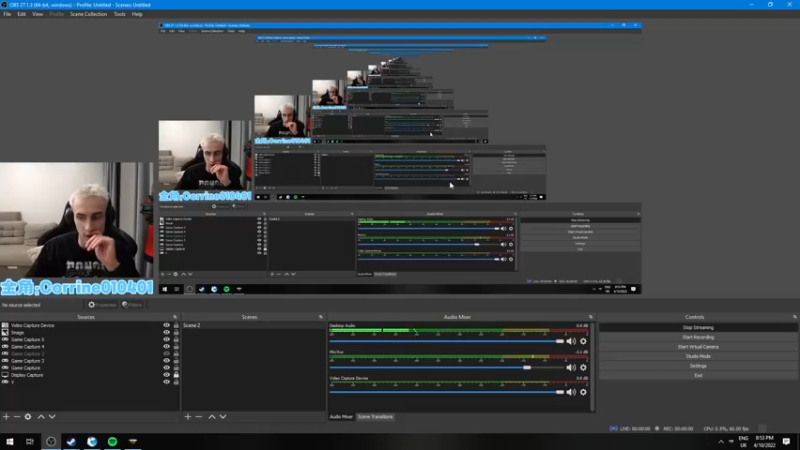Open Task View on the taskbar
The image size is (800, 450).
tap(30, 441)
